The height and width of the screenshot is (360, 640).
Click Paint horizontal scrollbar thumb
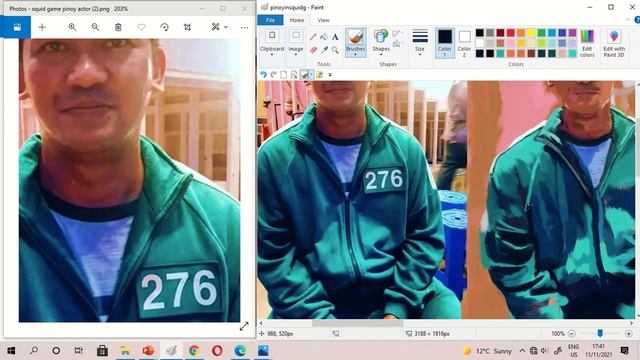[x=357, y=323]
